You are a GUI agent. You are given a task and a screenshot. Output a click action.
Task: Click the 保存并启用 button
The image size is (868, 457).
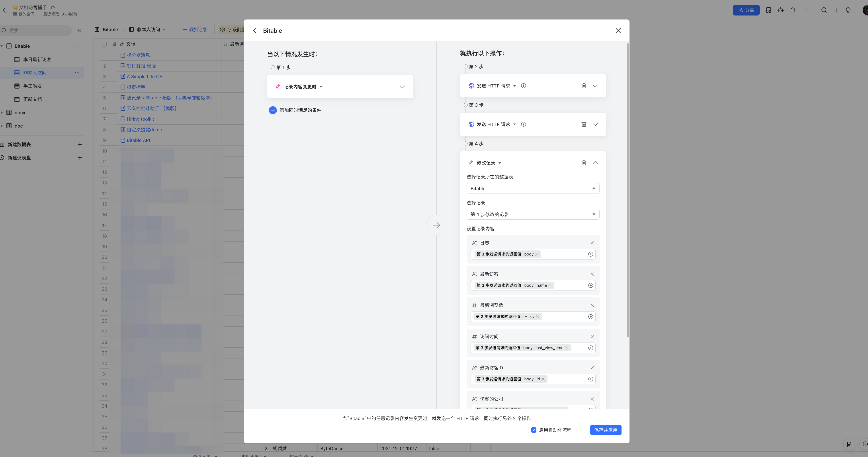606,430
